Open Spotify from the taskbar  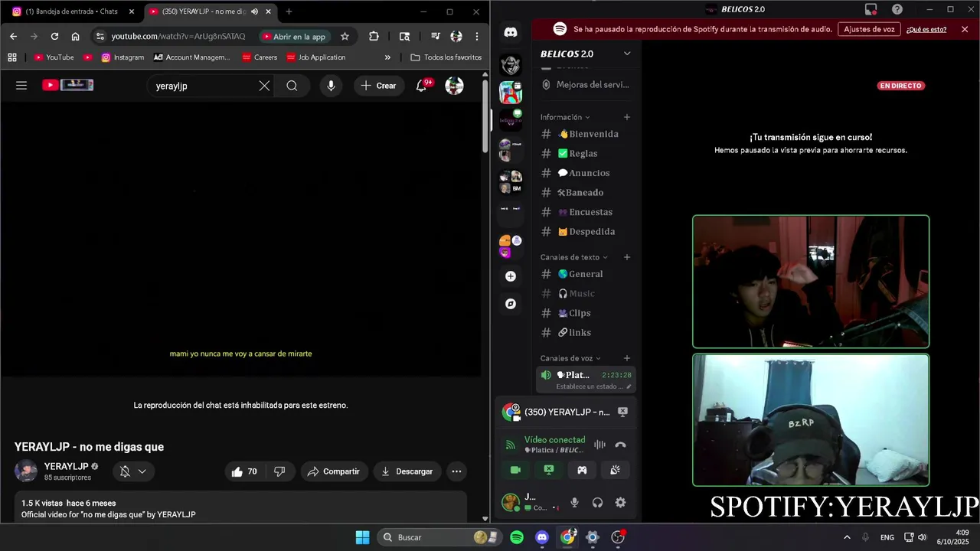(517, 537)
